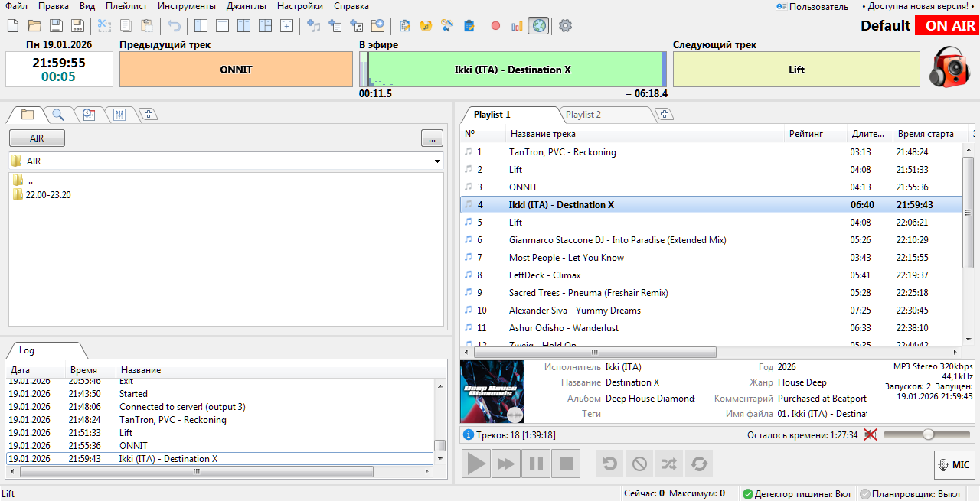This screenshot has height=501, width=980.
Task: Open the mixer sliders tab icon
Action: click(x=119, y=115)
